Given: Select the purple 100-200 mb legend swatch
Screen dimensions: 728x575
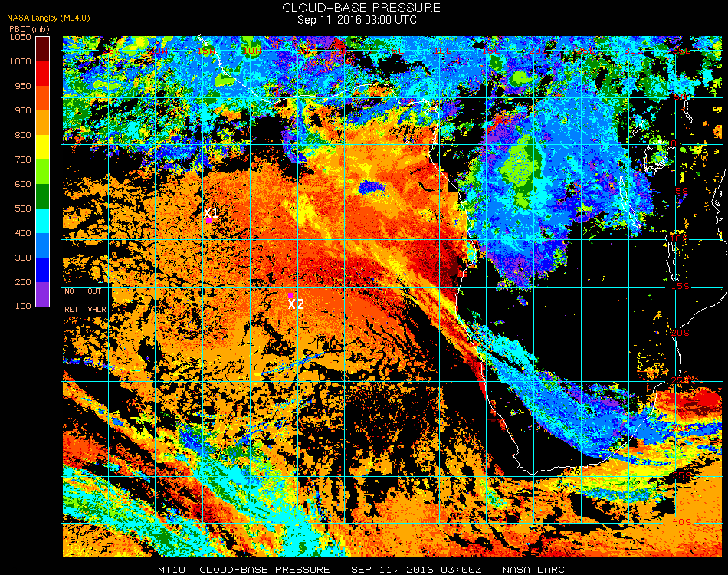Looking at the screenshot, I should pyautogui.click(x=42, y=294).
